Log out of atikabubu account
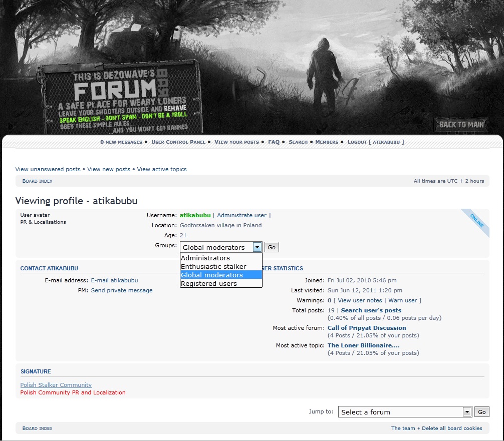 376,142
